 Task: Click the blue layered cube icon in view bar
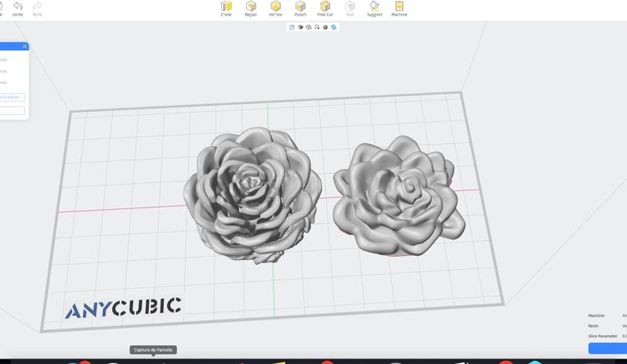pos(334,27)
